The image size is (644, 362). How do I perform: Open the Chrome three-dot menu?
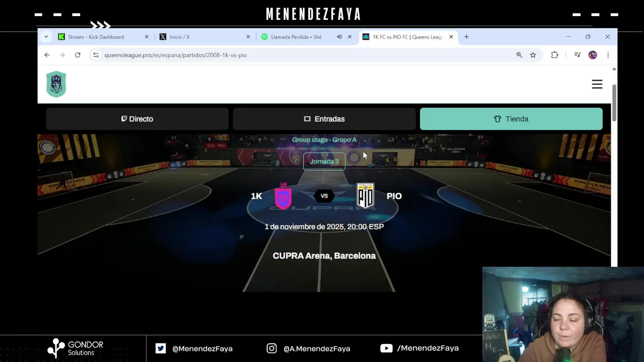608,55
